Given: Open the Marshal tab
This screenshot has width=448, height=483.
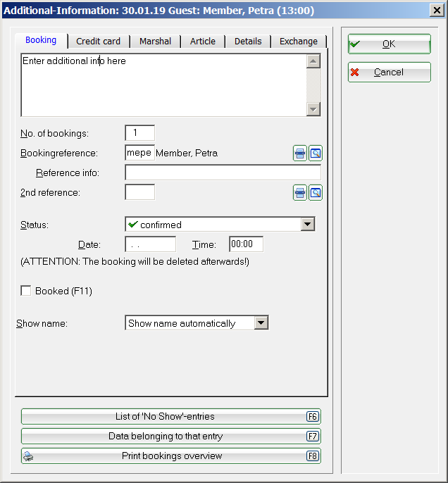Looking at the screenshot, I should coord(155,42).
